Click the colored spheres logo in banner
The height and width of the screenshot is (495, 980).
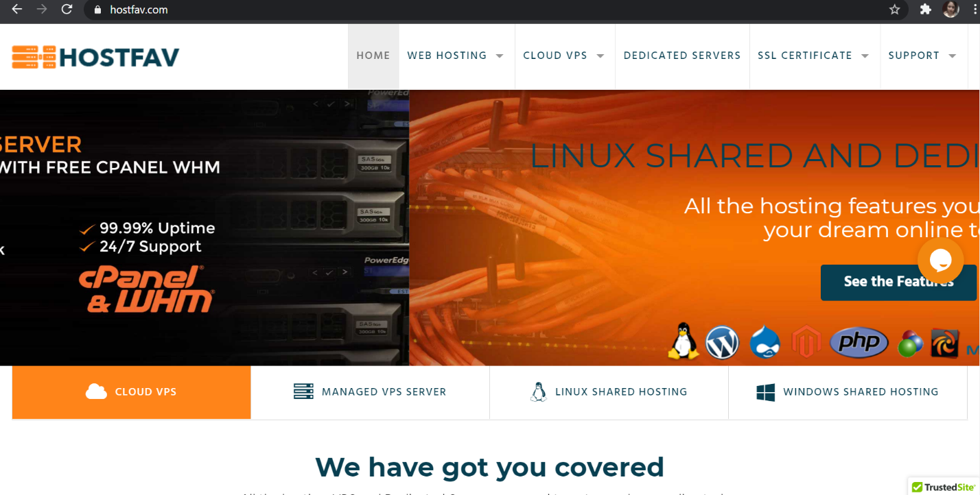point(911,343)
